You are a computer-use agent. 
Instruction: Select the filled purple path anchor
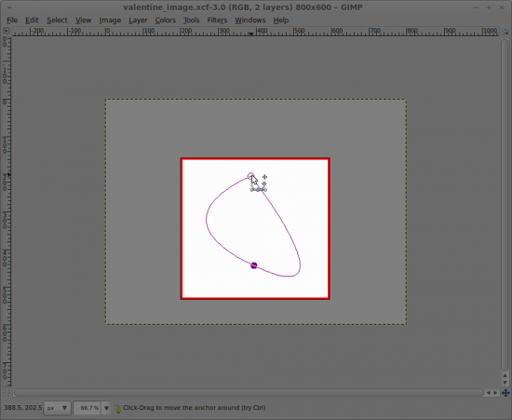coord(254,265)
